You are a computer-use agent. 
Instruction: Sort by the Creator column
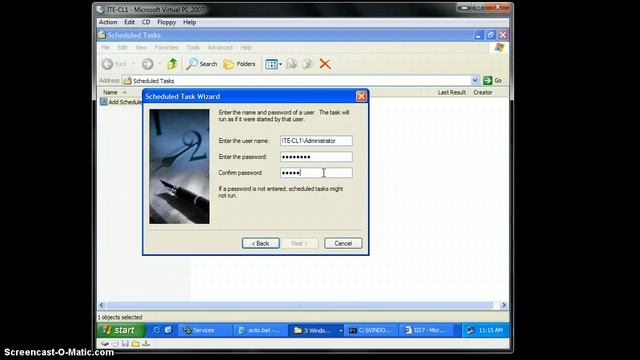pos(482,93)
